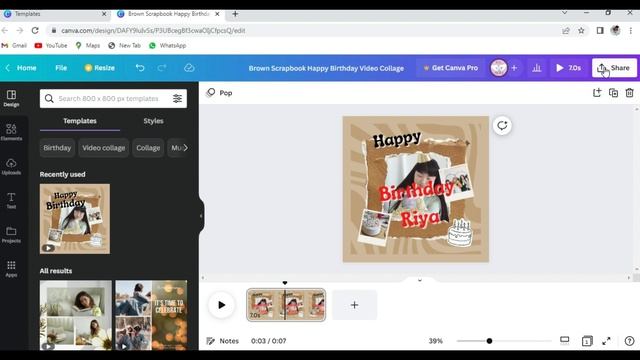
Task: Select the recently used Happy Birthday template
Action: click(75, 219)
